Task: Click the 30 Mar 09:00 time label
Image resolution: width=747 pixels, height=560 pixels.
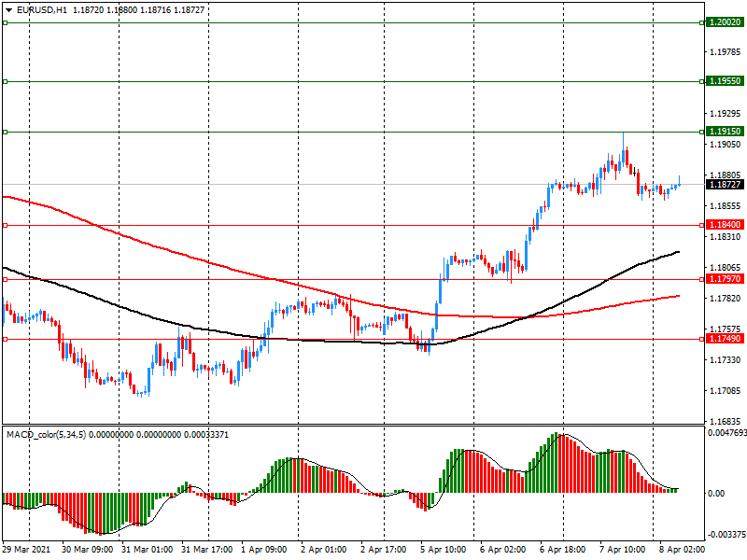Action: [87, 550]
